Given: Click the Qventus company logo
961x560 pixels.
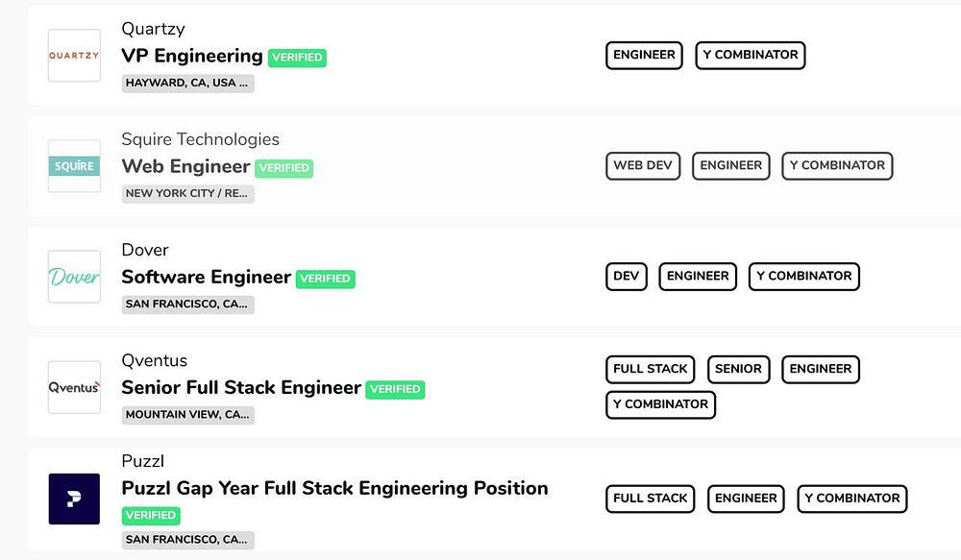Looking at the screenshot, I should (74, 387).
